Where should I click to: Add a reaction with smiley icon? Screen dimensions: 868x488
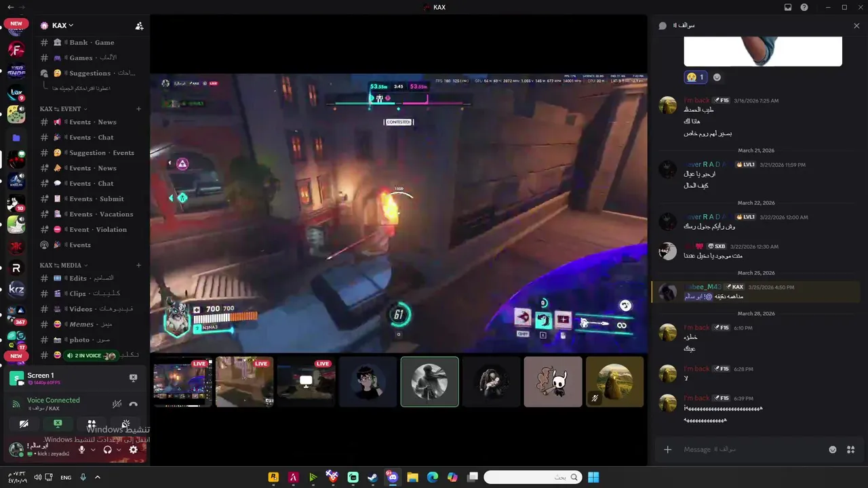[x=717, y=77]
